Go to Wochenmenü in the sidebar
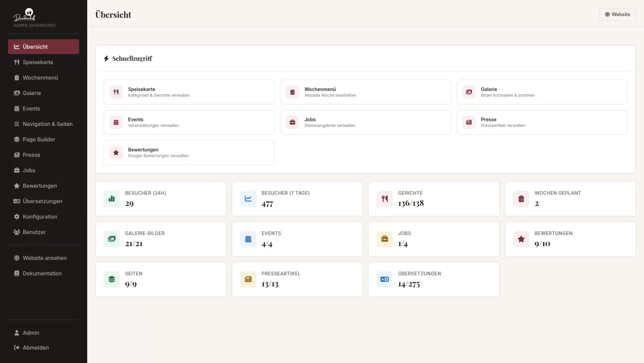This screenshot has width=644, height=363. point(43,78)
